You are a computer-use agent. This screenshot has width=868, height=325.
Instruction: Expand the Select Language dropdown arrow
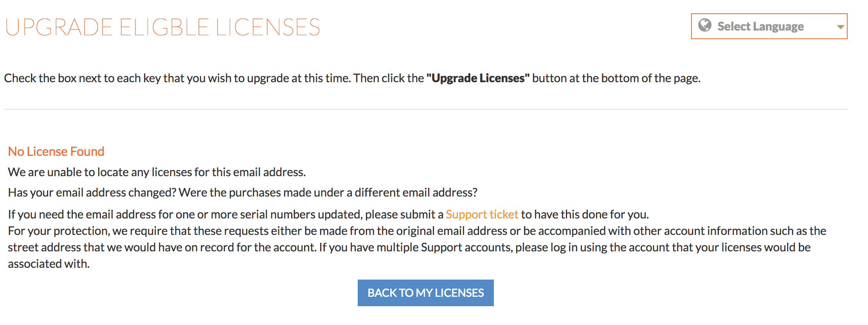tap(840, 27)
